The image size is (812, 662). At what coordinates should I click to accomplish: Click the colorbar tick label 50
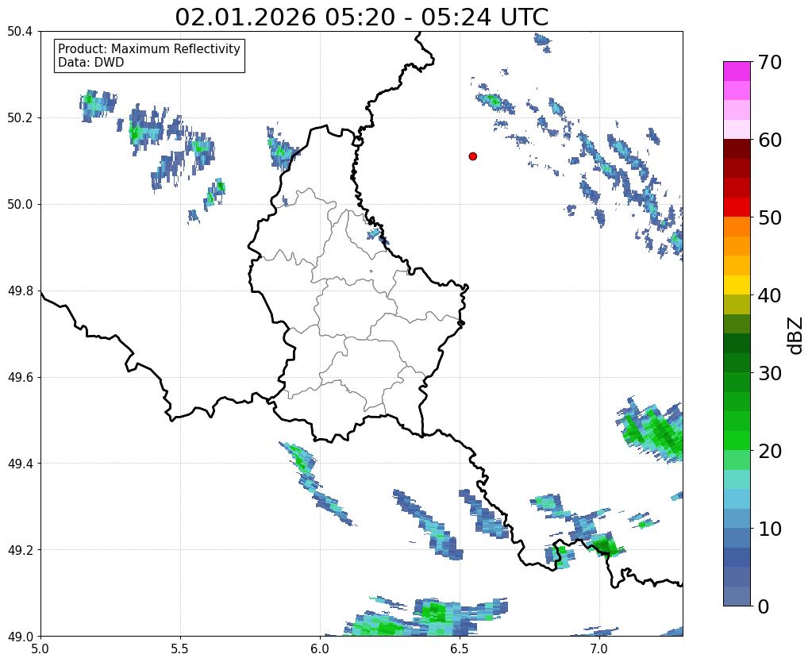769,217
